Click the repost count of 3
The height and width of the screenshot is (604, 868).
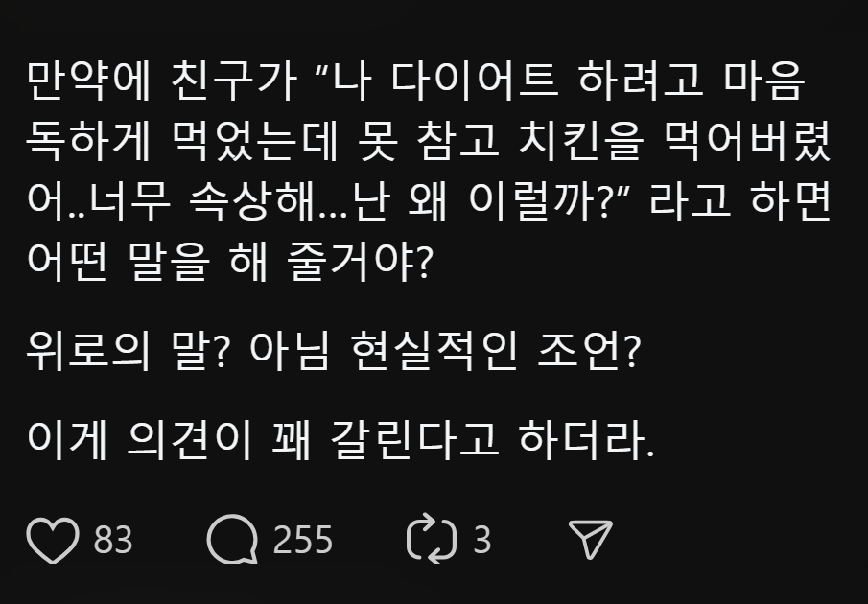(482, 540)
